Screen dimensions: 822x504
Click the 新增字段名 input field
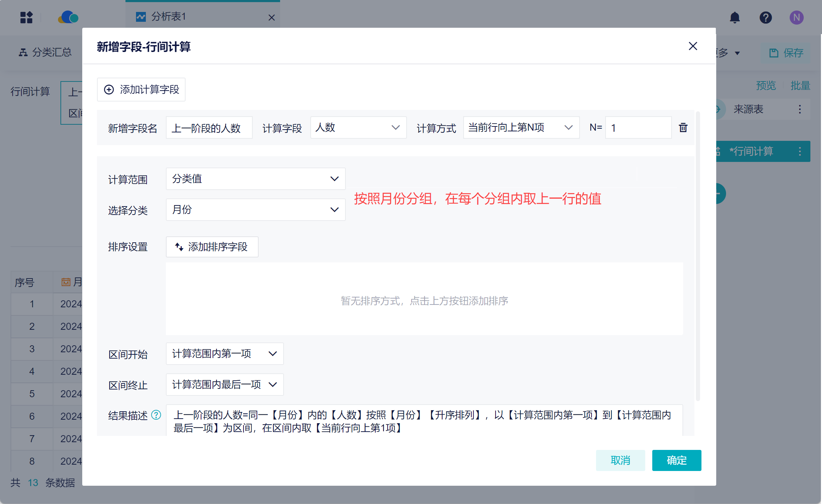[x=209, y=128]
